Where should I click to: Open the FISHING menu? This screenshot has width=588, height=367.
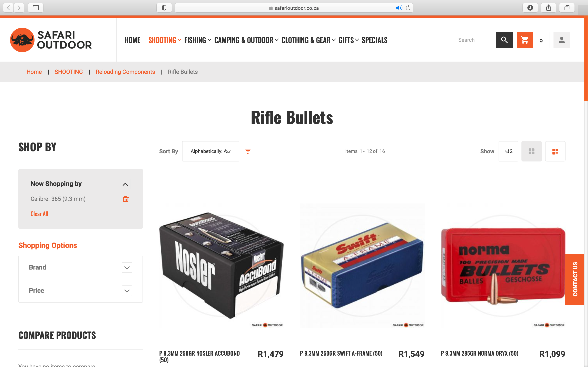[198, 40]
